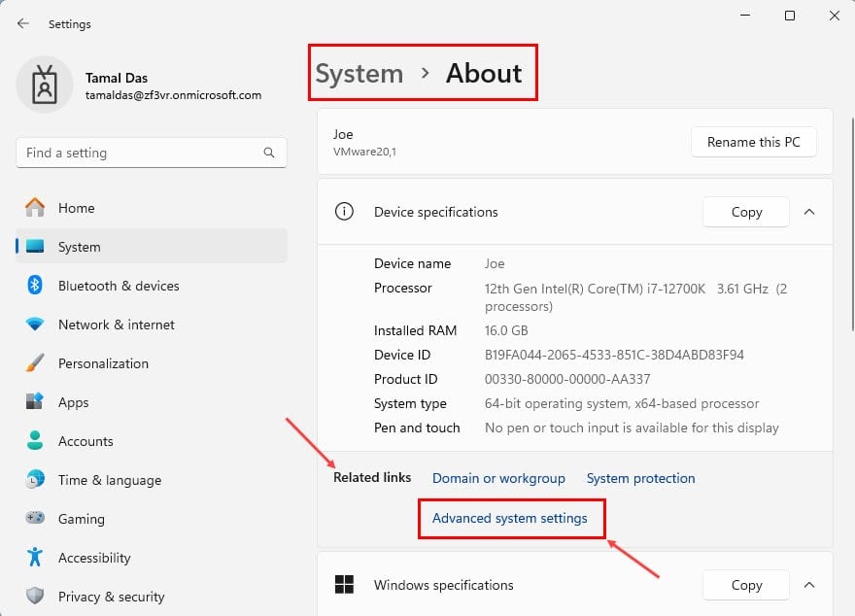Click the Bluetooth icon in sidebar
Screen dimensions: 855x616
coord(35,285)
